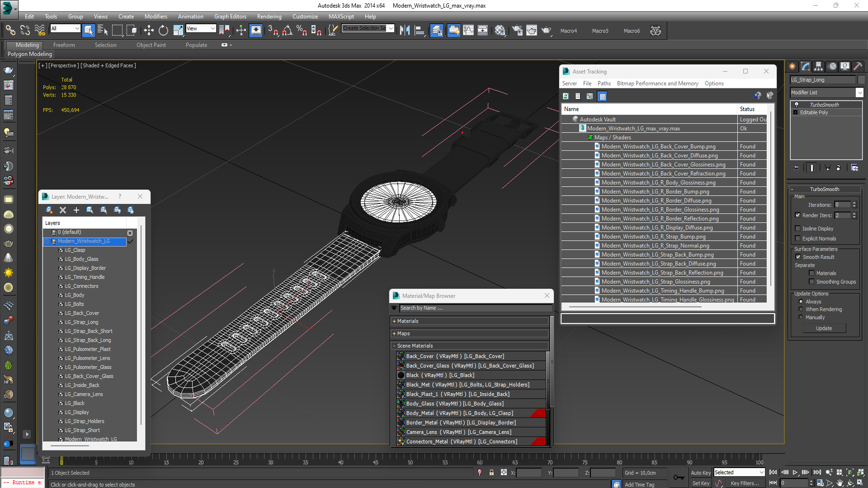Click the Bind to Space Warp icon
The width and height of the screenshot is (868, 488).
[x=40, y=30]
